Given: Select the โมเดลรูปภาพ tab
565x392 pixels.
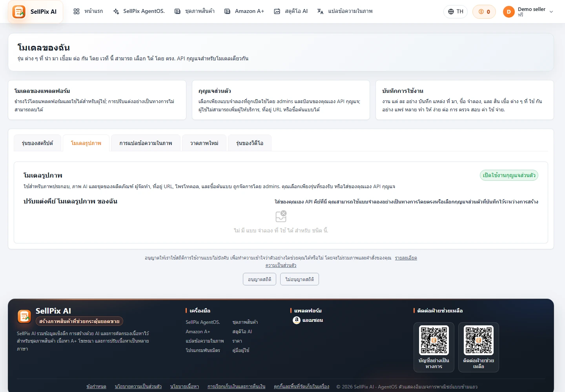Looking at the screenshot, I should [x=86, y=143].
